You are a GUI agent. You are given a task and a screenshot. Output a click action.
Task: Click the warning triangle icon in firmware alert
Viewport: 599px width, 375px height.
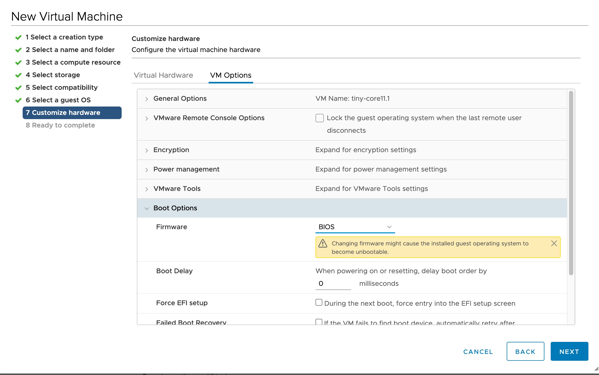(x=322, y=243)
